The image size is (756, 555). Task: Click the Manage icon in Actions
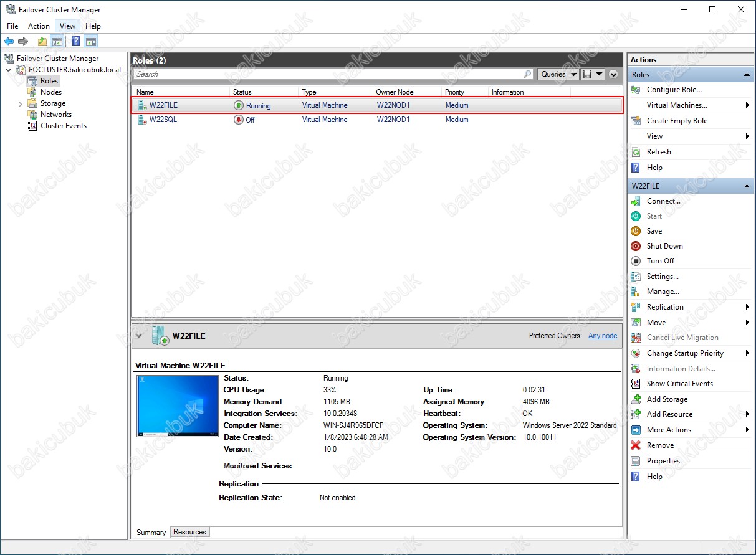pos(636,292)
